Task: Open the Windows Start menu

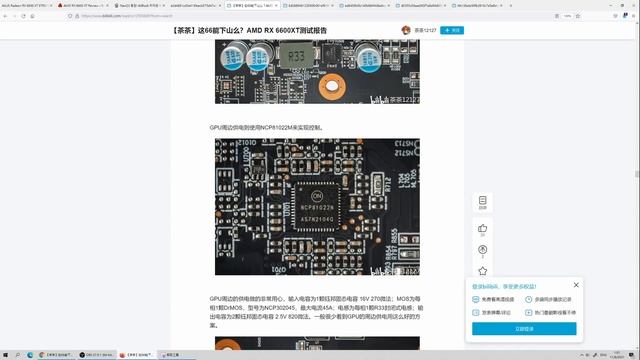Action: click(5, 355)
